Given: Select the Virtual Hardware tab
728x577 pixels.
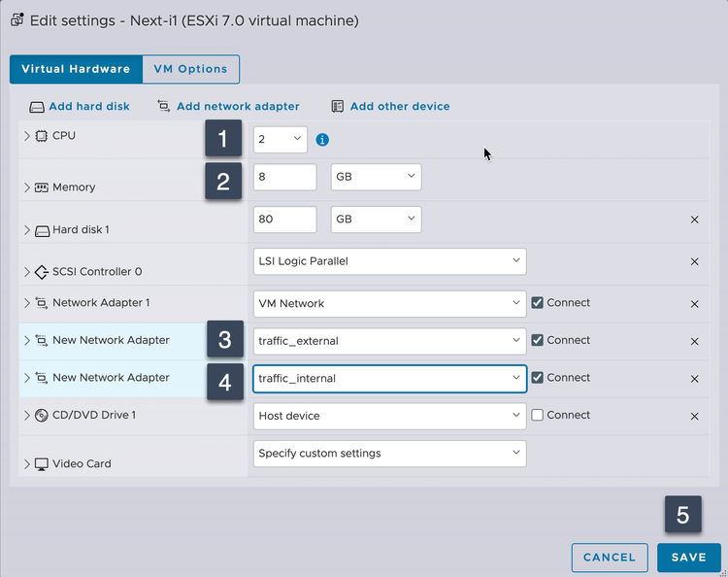Looking at the screenshot, I should click(x=76, y=69).
